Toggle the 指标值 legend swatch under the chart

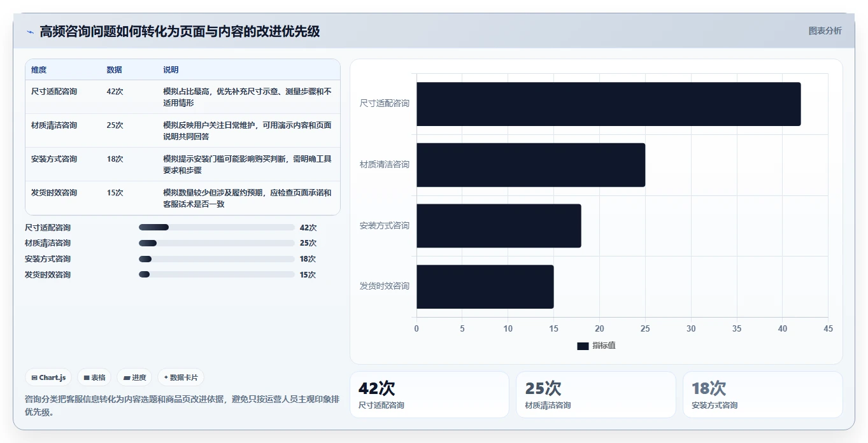click(583, 346)
